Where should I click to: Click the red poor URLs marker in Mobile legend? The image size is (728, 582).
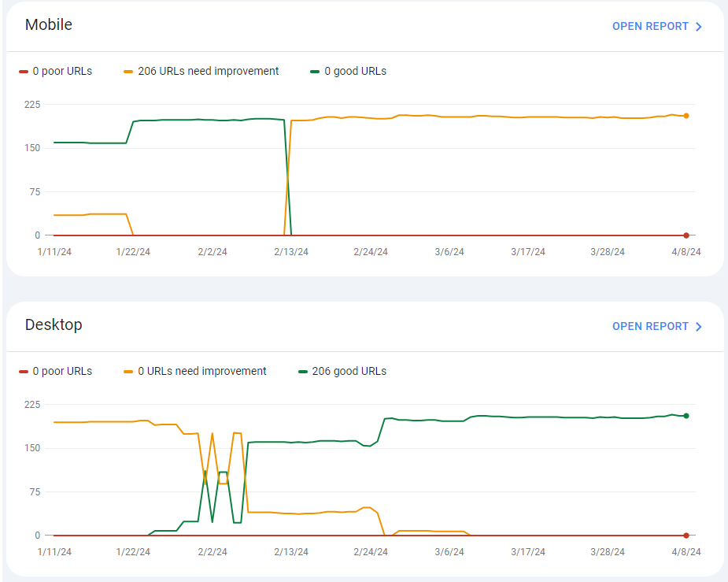pos(24,72)
